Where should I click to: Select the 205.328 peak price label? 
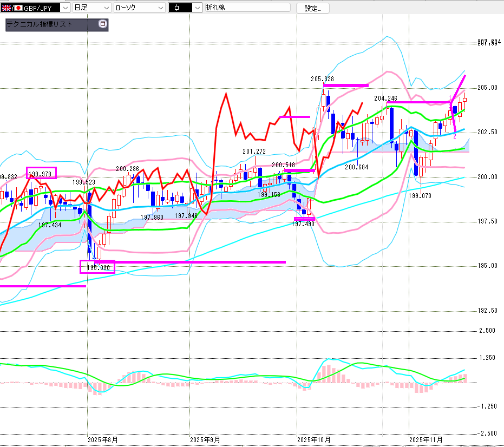tap(322, 79)
